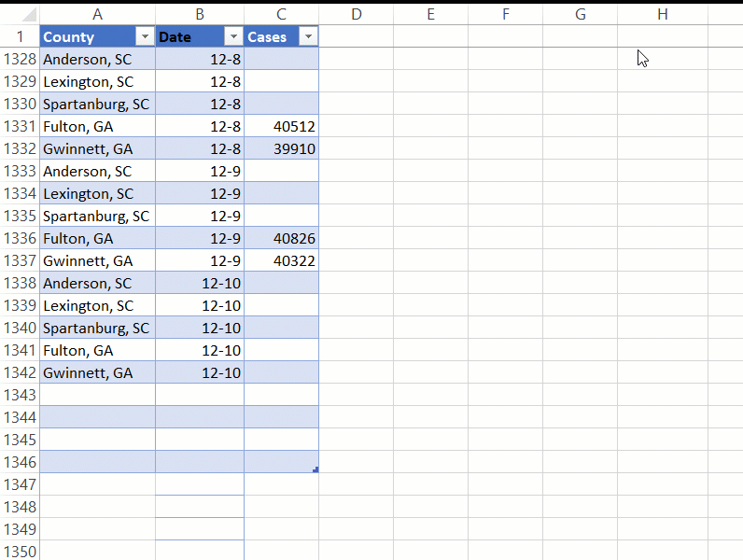The image size is (743, 560).
Task: Select column B header
Action: coord(200,14)
